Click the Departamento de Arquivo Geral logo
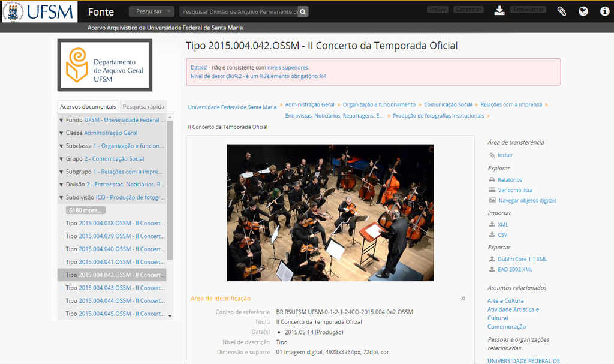 click(104, 65)
